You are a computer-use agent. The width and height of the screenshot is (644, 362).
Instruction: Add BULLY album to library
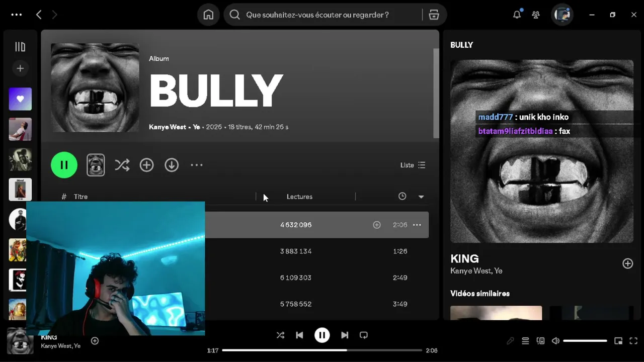point(146,165)
